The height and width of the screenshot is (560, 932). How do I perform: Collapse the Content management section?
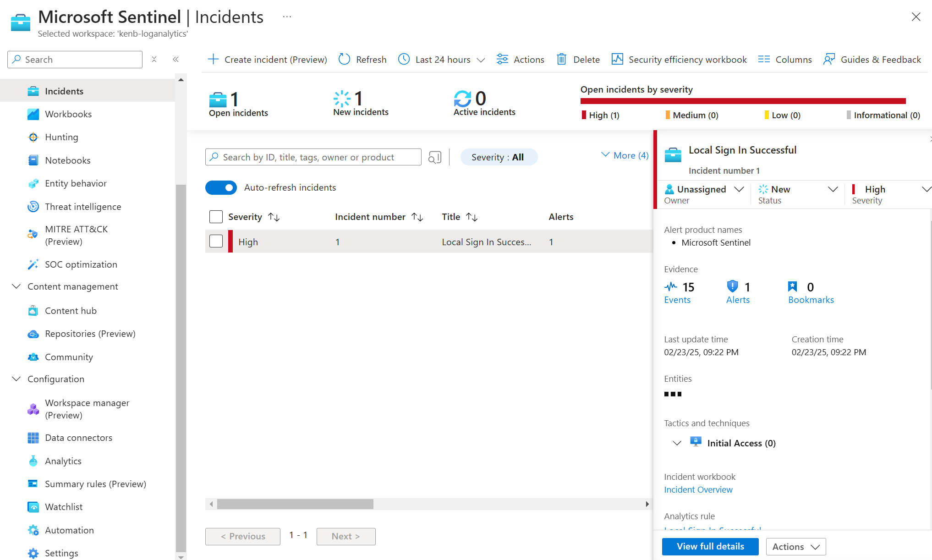point(16,286)
